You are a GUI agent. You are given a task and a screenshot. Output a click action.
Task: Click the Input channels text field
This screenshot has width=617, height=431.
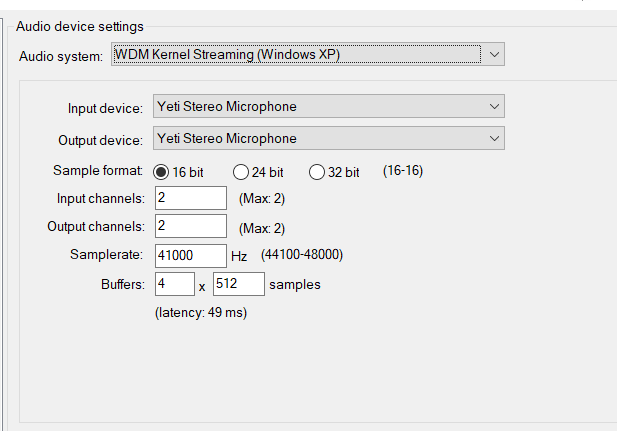pos(190,198)
